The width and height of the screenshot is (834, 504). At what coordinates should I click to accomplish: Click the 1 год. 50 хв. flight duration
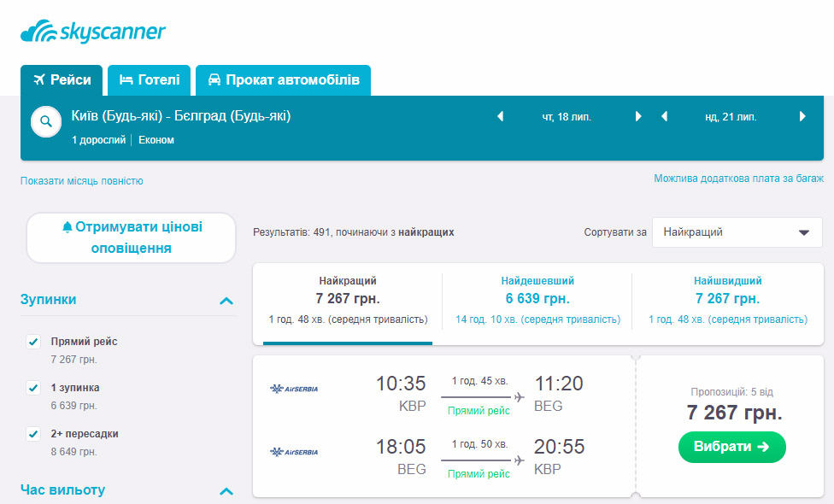coord(479,444)
